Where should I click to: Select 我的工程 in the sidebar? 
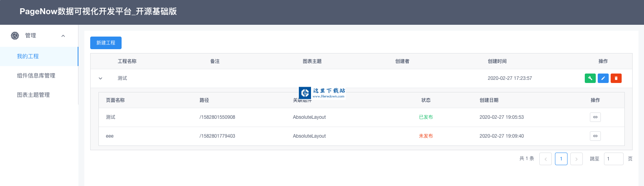pos(28,56)
